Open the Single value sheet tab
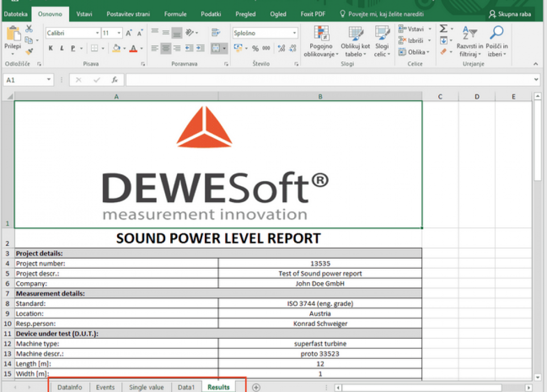Screen dimensions: 547x392 tap(146, 387)
